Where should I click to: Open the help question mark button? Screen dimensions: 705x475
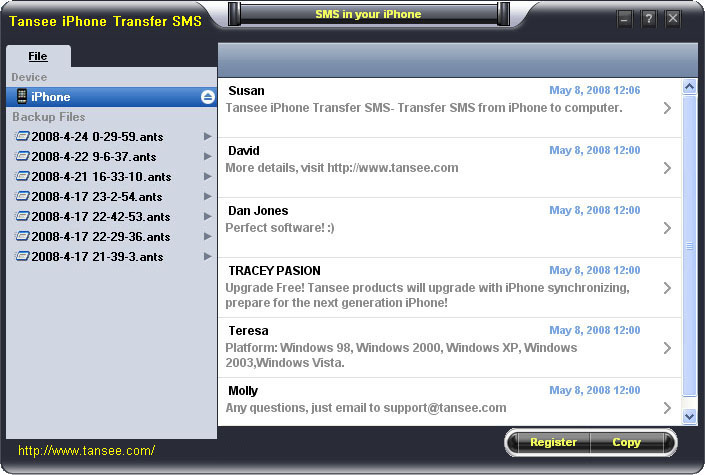point(648,19)
